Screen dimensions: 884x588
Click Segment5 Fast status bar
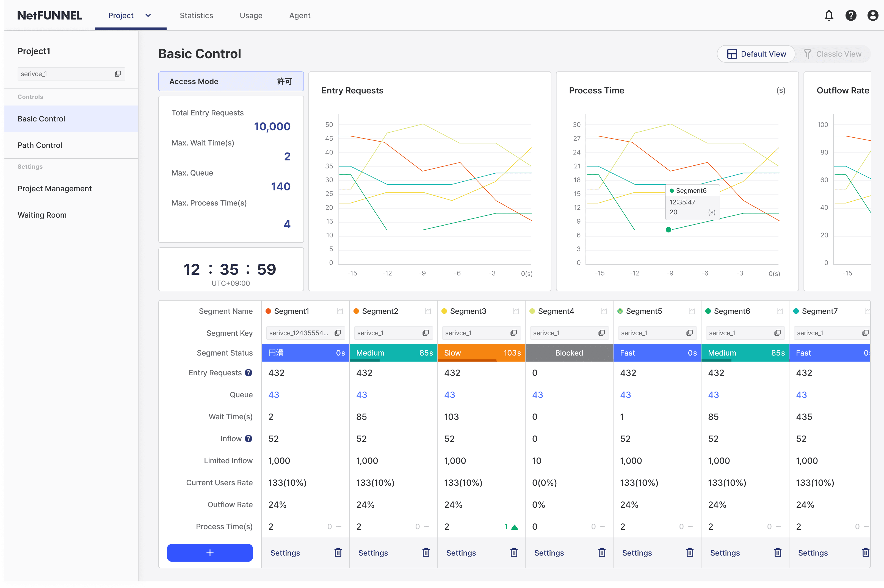click(x=657, y=353)
